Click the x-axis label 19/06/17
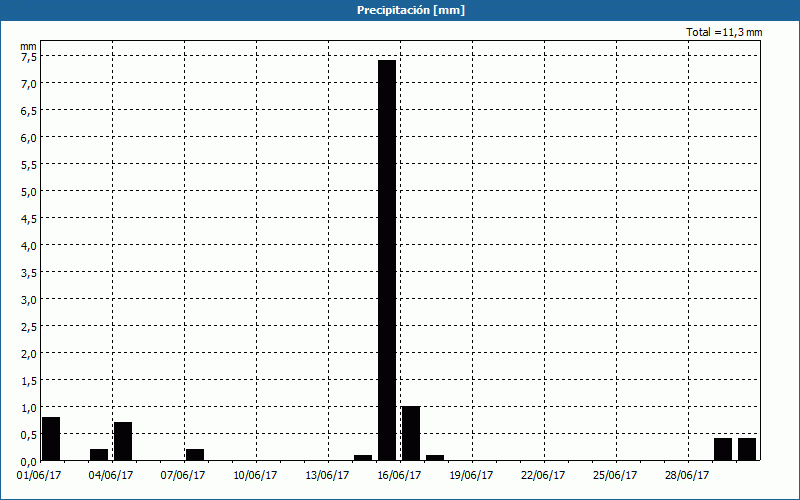The width and height of the screenshot is (800, 500). (x=471, y=476)
